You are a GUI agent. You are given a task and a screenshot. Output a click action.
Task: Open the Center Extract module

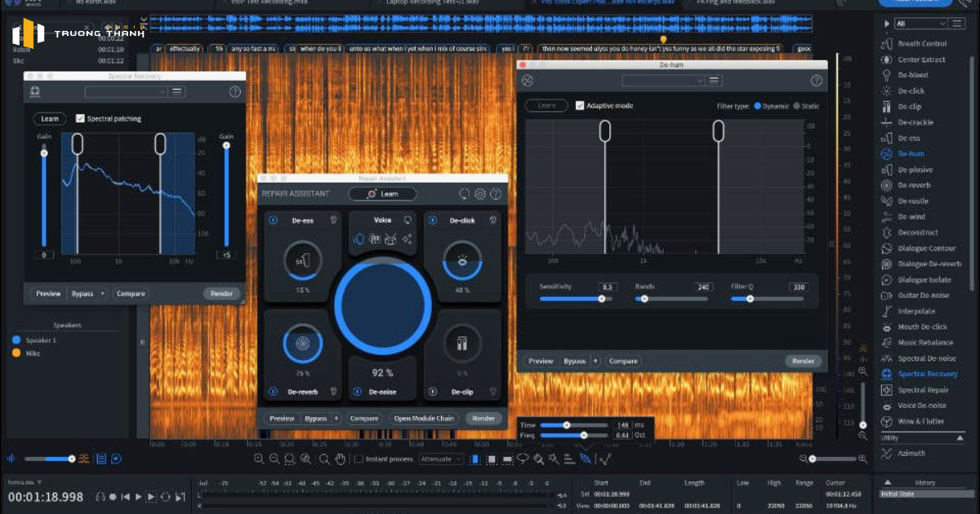click(x=922, y=60)
